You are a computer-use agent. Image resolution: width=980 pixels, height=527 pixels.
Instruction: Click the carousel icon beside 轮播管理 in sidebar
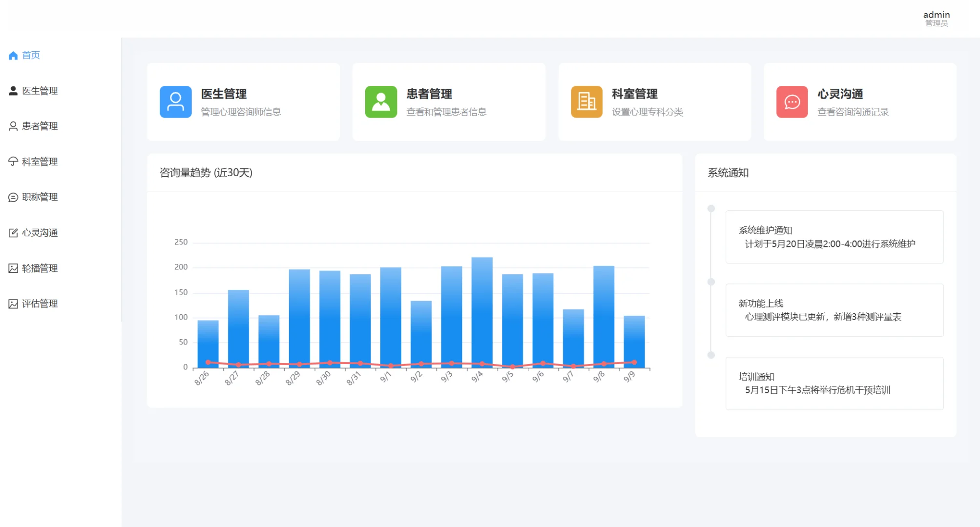tap(12, 268)
